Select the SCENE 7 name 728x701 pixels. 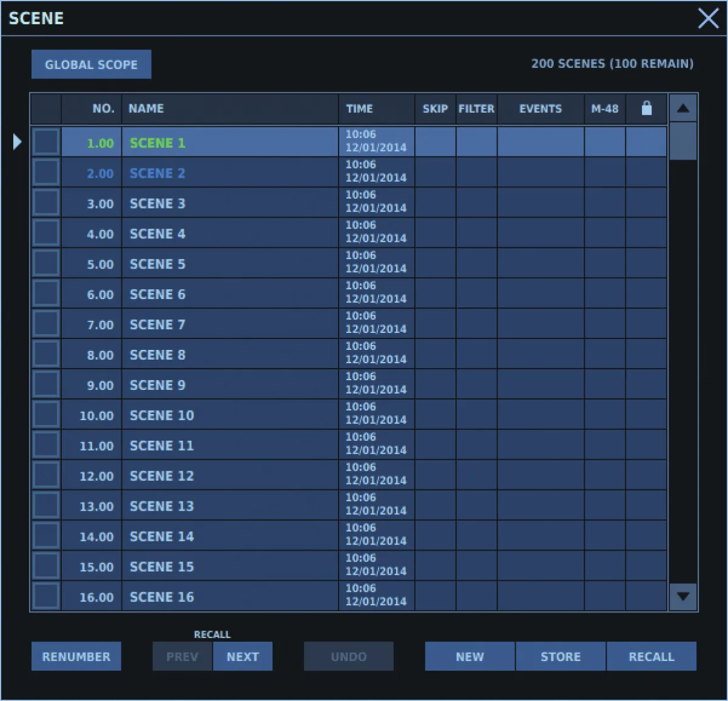coord(158,325)
